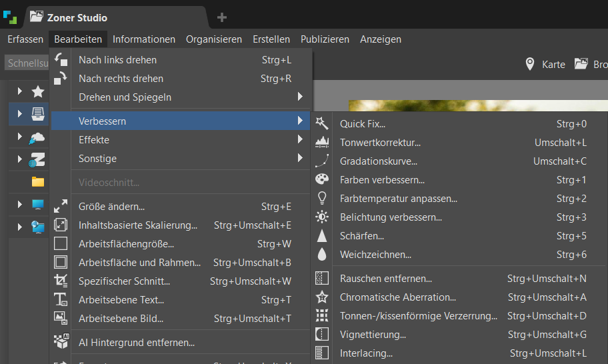The width and height of the screenshot is (608, 364).
Task: Click the Weichzeichnen droplet icon
Action: coord(322,254)
